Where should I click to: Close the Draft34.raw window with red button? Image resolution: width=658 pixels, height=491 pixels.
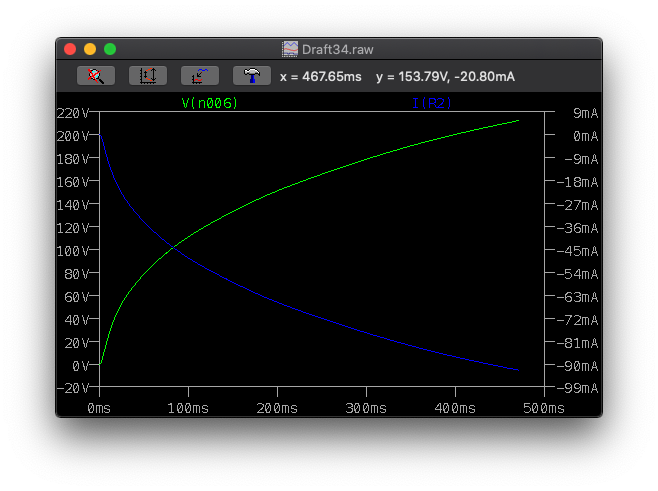click(70, 49)
